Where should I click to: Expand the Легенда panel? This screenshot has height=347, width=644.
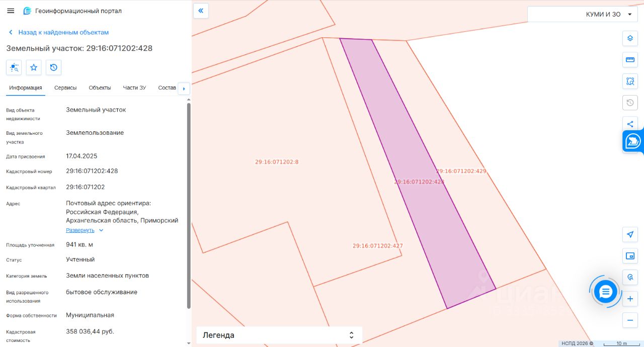(279, 335)
